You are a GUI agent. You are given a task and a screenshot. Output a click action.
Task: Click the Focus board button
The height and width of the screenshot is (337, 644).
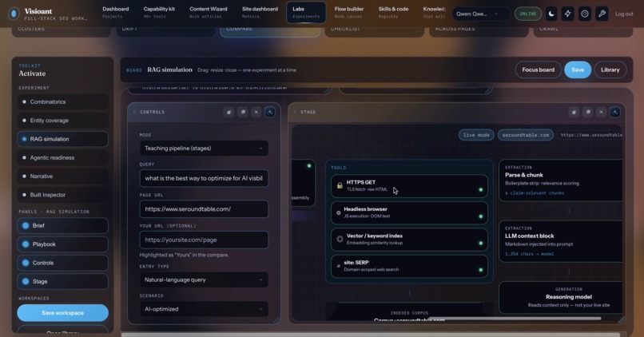[538, 69]
